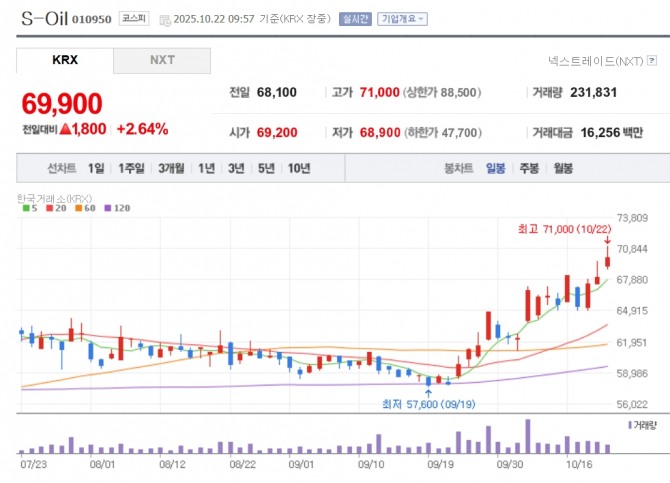Image resolution: width=670 pixels, height=483 pixels.
Task: Select the 일봉 candlestick chart
Action: (496, 168)
